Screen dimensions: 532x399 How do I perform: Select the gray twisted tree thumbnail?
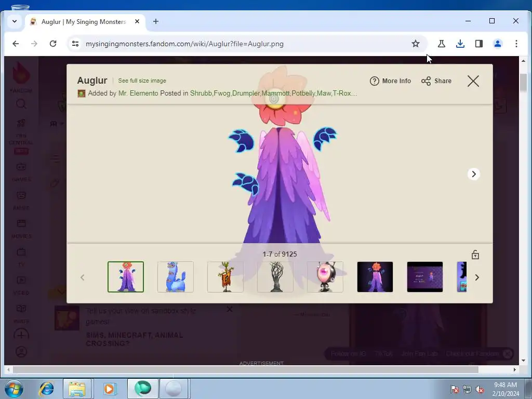[275, 277]
